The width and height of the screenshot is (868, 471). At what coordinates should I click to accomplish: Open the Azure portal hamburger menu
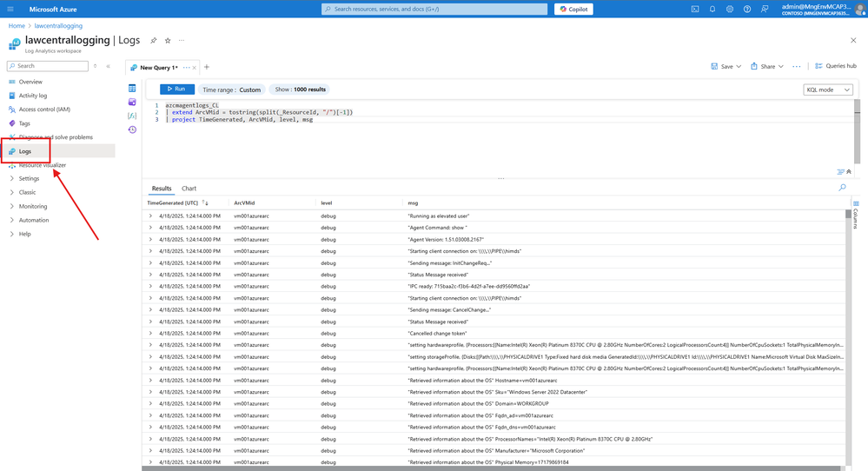tap(10, 9)
